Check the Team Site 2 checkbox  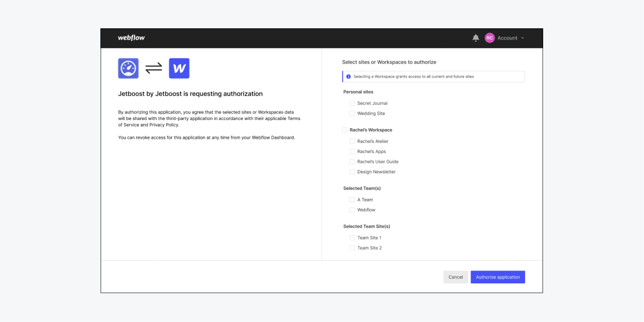pyautogui.click(x=352, y=248)
